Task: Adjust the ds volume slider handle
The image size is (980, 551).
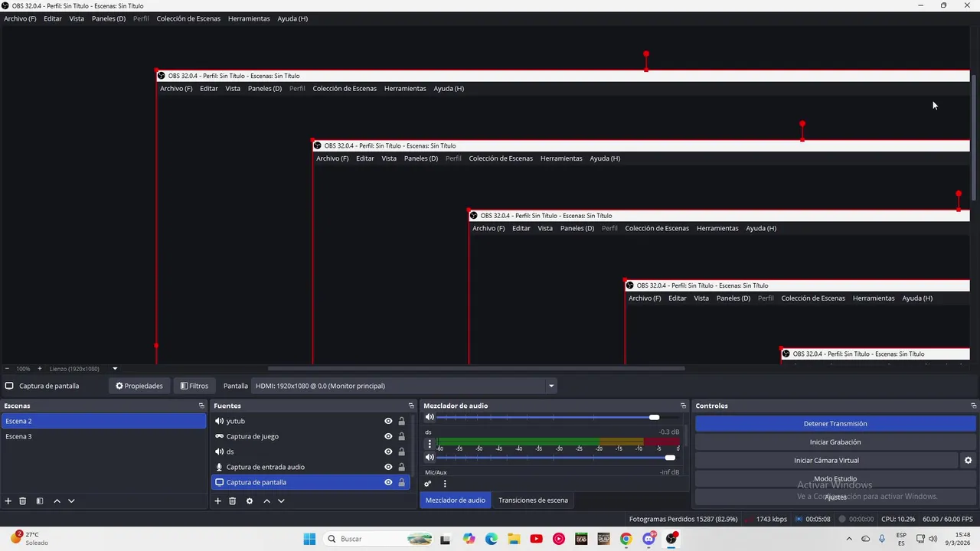Action: (670, 457)
